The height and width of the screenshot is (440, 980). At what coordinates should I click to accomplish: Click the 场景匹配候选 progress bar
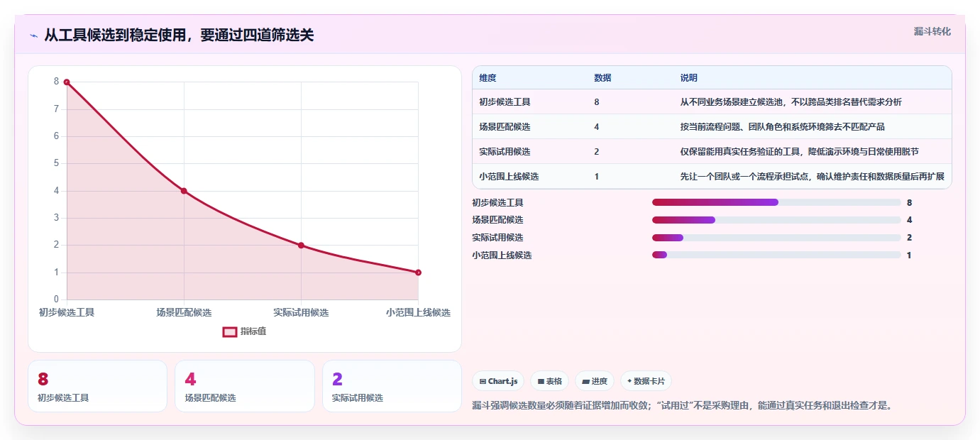coord(776,220)
